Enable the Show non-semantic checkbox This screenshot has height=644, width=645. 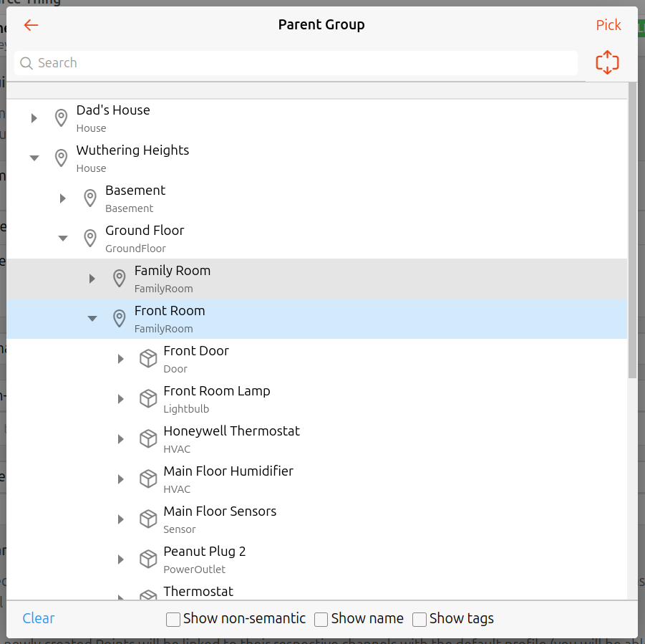point(173,619)
